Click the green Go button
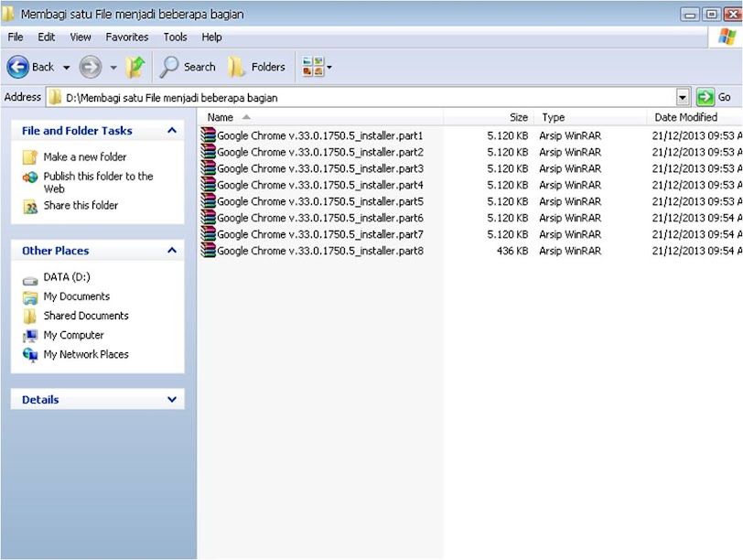 pos(714,97)
